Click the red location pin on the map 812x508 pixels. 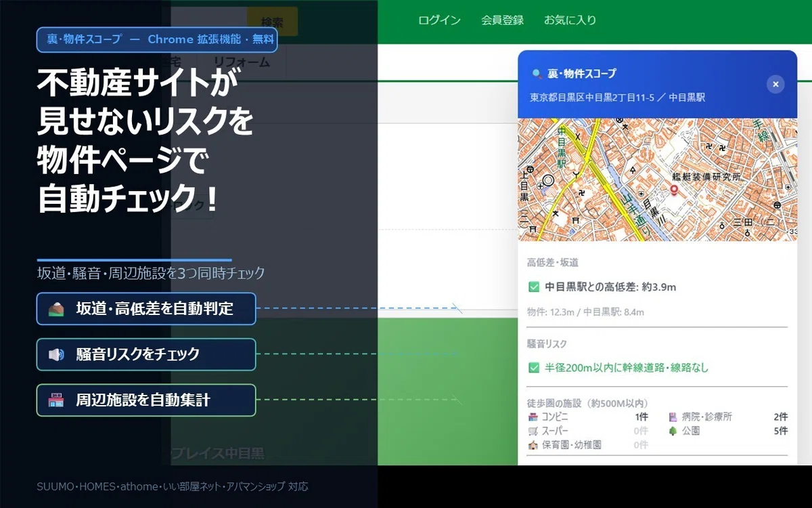[x=674, y=192]
